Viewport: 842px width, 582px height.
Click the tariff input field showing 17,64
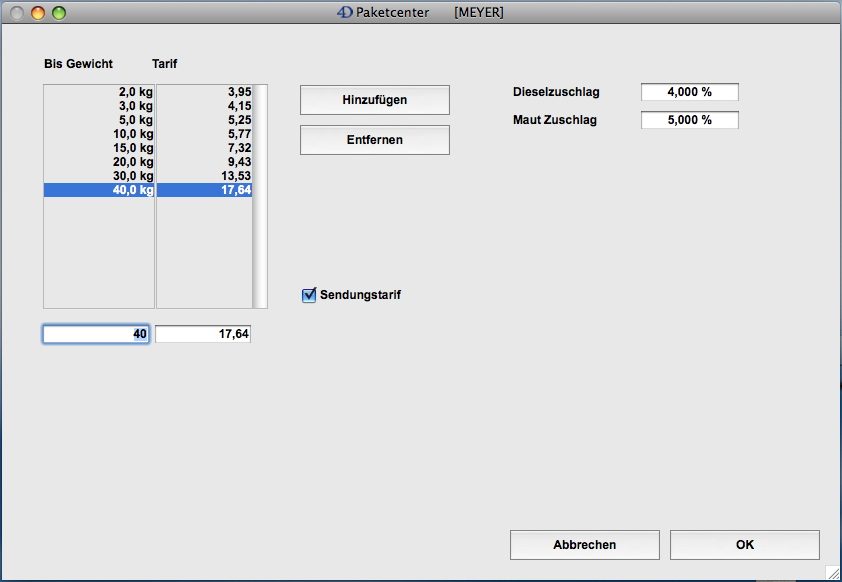click(x=203, y=334)
